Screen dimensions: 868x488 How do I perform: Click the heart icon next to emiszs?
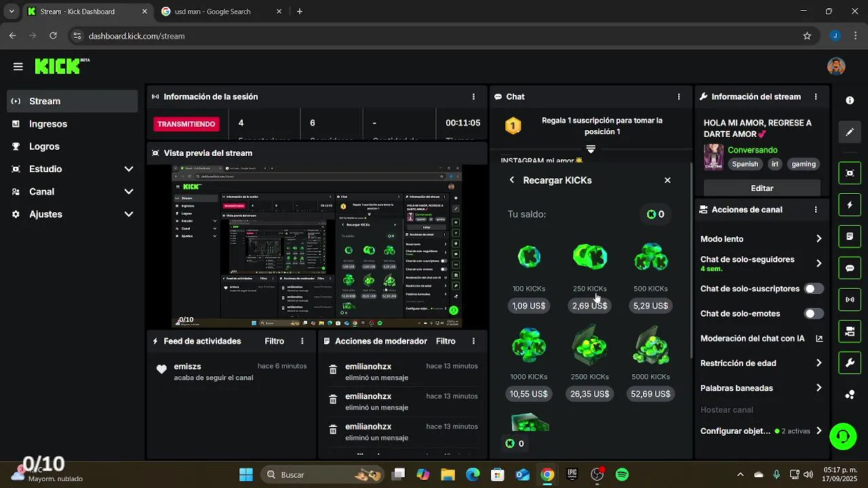(161, 369)
